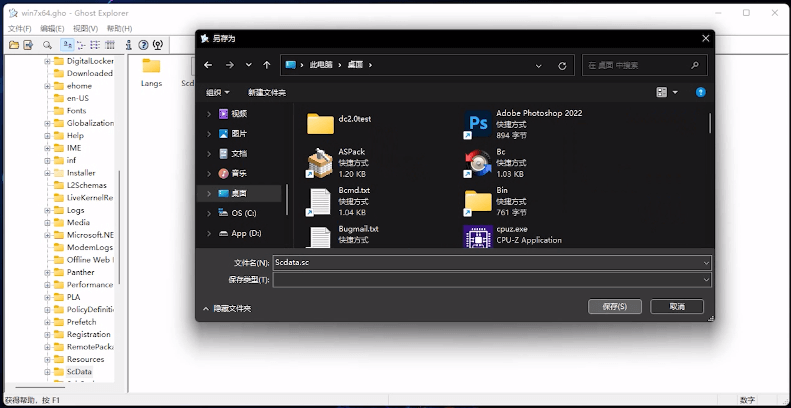The image size is (791, 408).
Task: Select the Fonts folder in Ghost Explorer tree
Action: pyautogui.click(x=76, y=110)
